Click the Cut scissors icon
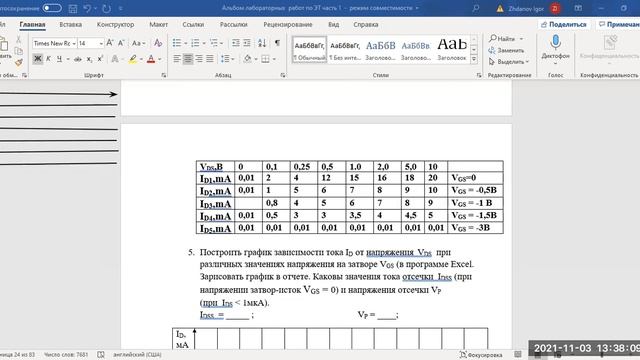This screenshot has height=360, width=640. point(18,40)
